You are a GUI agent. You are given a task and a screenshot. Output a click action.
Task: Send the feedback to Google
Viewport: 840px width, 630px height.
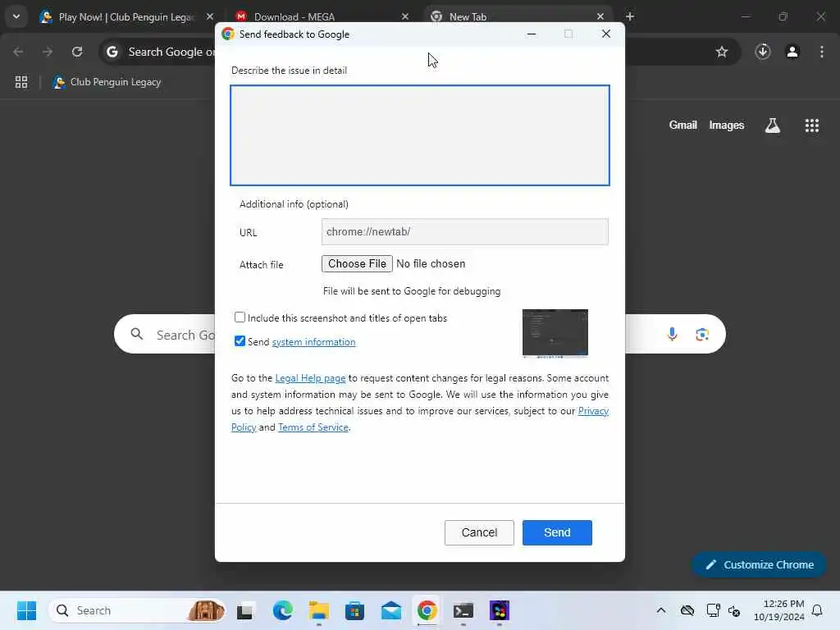pos(557,532)
